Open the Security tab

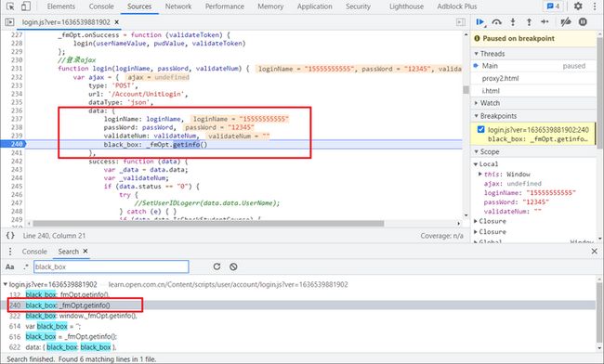coord(358,6)
